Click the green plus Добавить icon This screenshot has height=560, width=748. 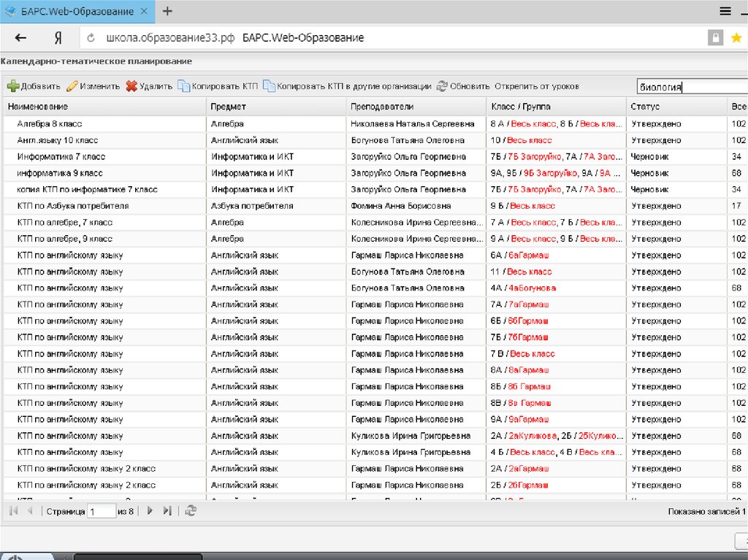(12, 86)
